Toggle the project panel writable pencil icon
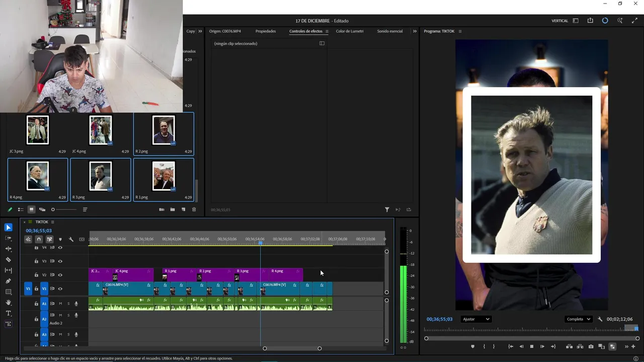Viewport: 644px width, 362px height. [x=10, y=210]
